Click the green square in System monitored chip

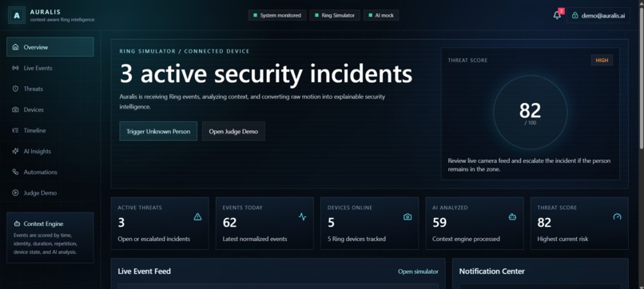click(x=255, y=15)
